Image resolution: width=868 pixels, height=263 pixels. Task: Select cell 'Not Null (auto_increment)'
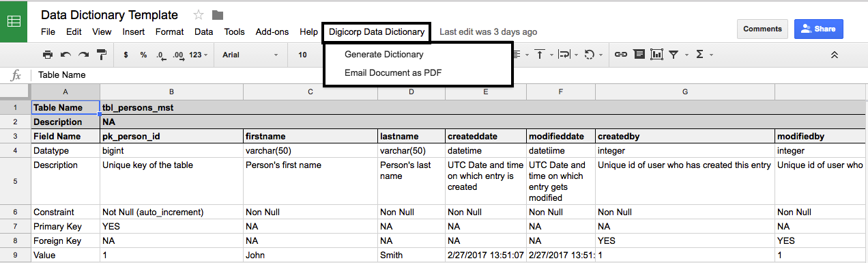(x=171, y=212)
